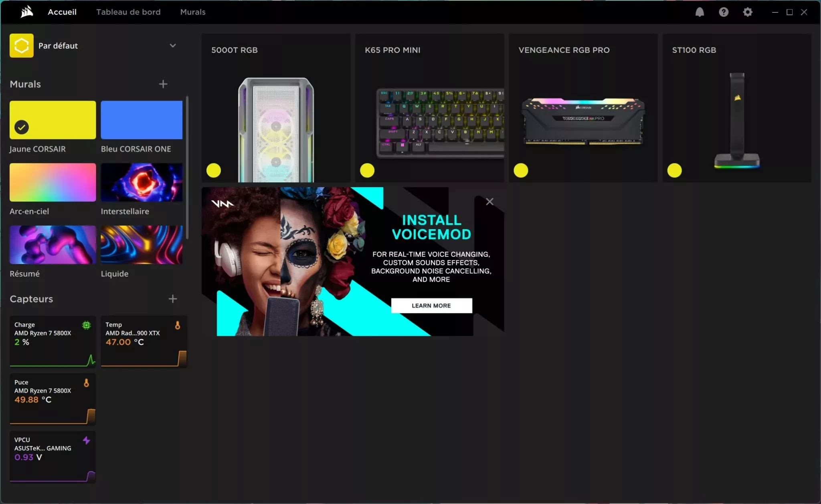Open the help question mark icon

pos(723,12)
